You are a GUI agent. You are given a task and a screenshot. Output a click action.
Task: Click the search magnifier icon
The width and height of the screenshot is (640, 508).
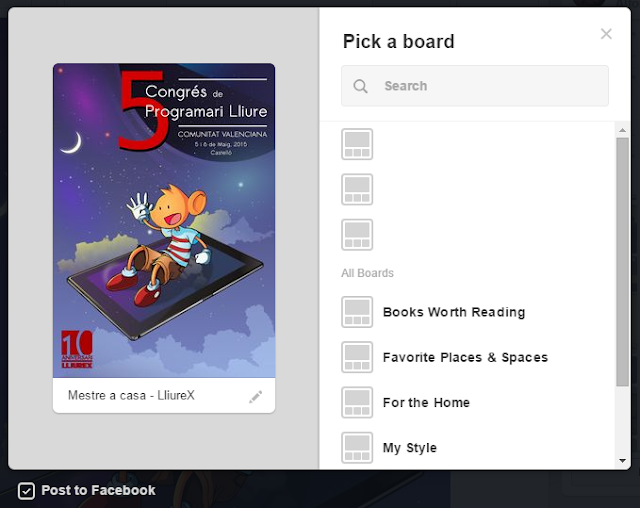(x=360, y=86)
